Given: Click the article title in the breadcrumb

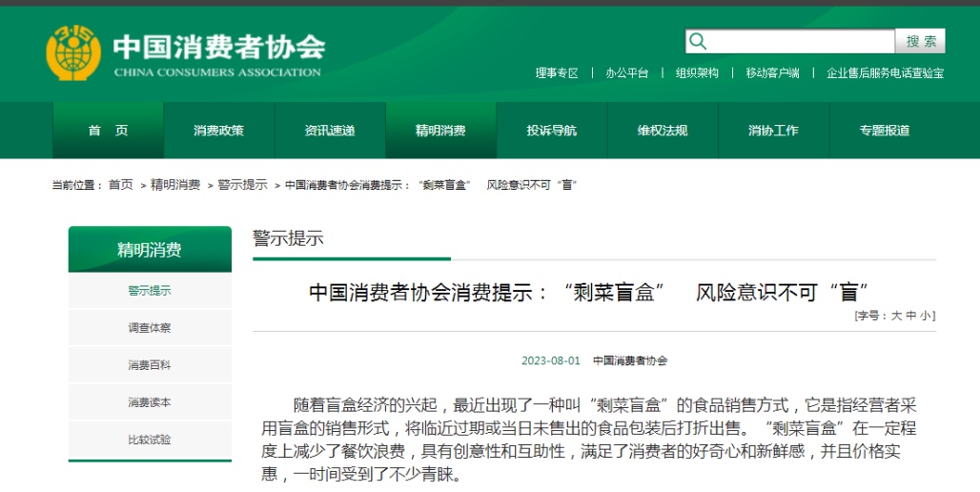Looking at the screenshot, I should [x=431, y=184].
